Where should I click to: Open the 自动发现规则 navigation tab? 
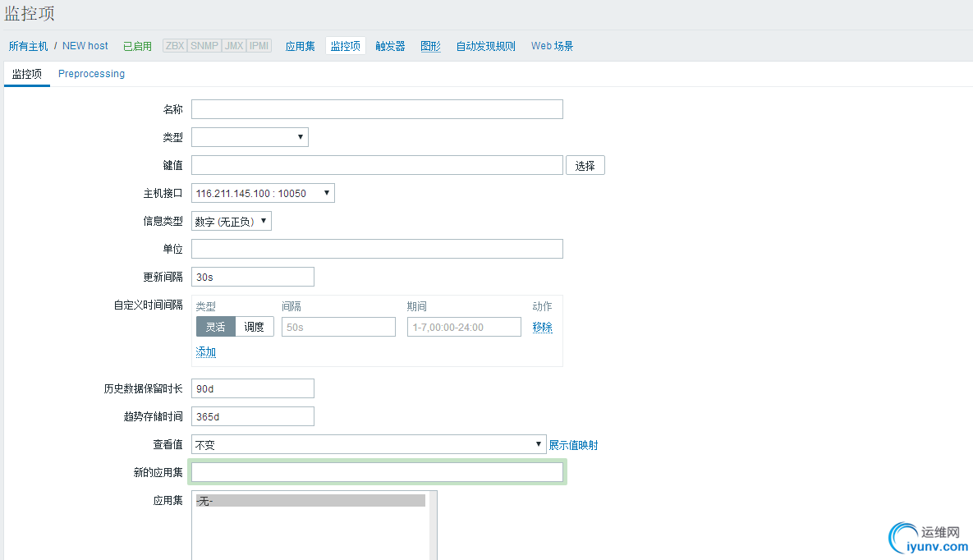[x=485, y=46]
